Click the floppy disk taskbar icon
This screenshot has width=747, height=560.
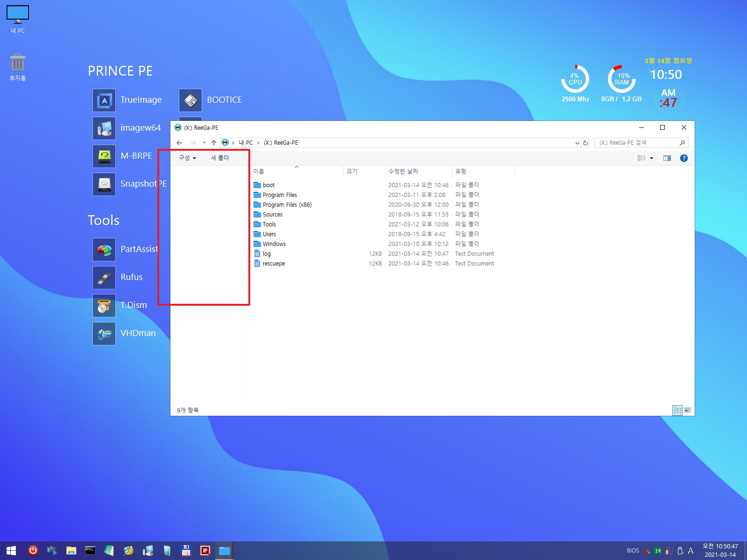point(186,551)
